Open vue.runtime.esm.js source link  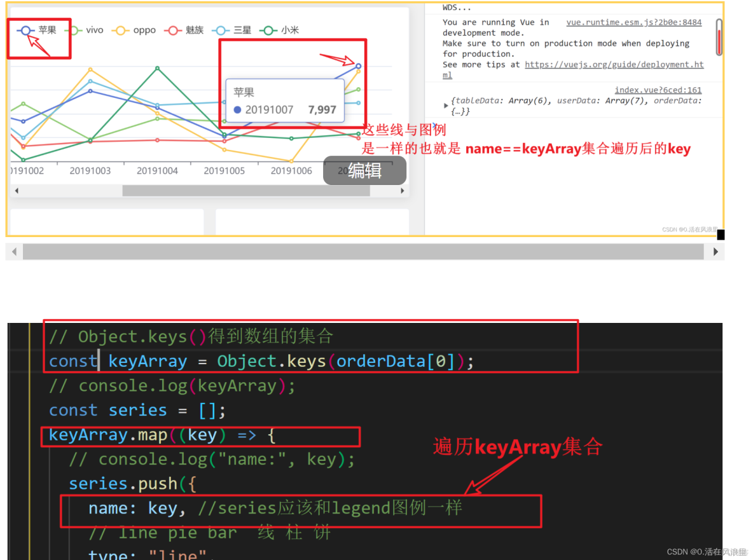[x=633, y=22]
